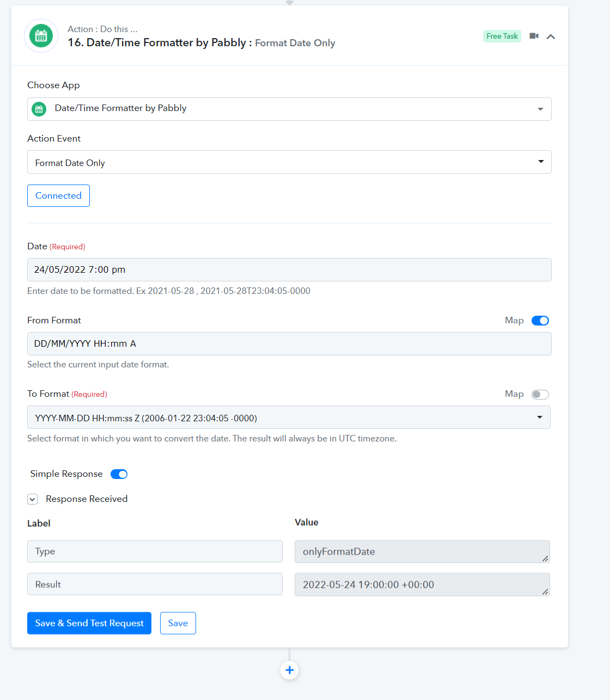
Task: Click Save & Send Test Request
Action: coord(89,623)
